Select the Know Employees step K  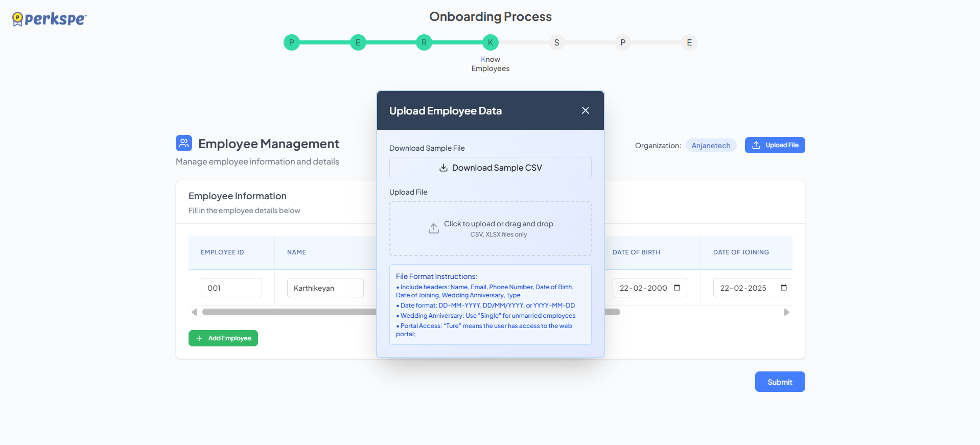click(490, 42)
